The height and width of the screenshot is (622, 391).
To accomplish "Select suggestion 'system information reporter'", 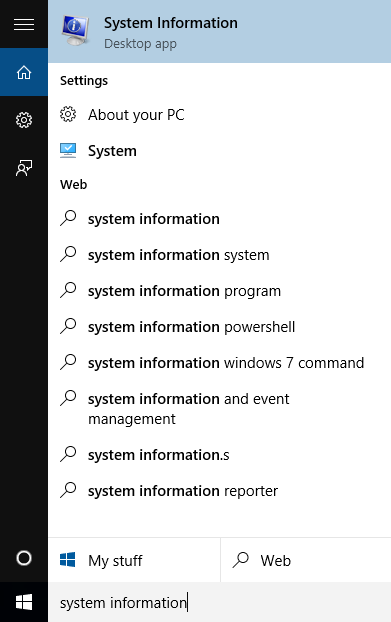I will [x=219, y=491].
